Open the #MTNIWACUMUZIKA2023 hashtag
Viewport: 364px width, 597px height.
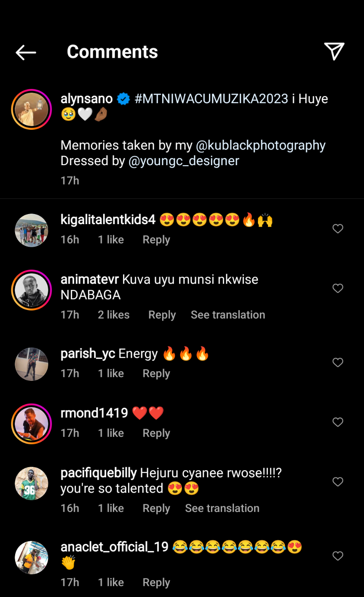pos(210,99)
